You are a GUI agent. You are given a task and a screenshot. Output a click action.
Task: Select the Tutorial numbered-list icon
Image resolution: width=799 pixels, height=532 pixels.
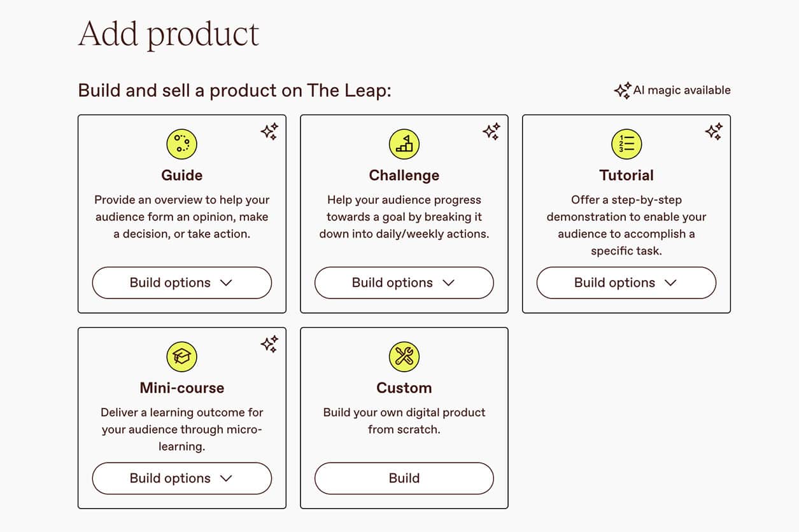point(626,143)
